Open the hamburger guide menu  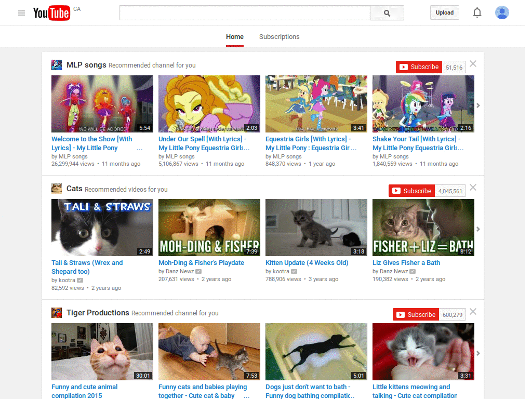click(x=21, y=13)
